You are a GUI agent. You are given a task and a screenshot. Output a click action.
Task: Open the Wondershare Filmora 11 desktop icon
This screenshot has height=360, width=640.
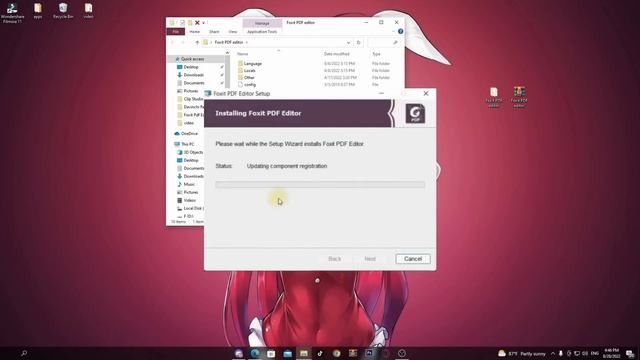coord(12,13)
